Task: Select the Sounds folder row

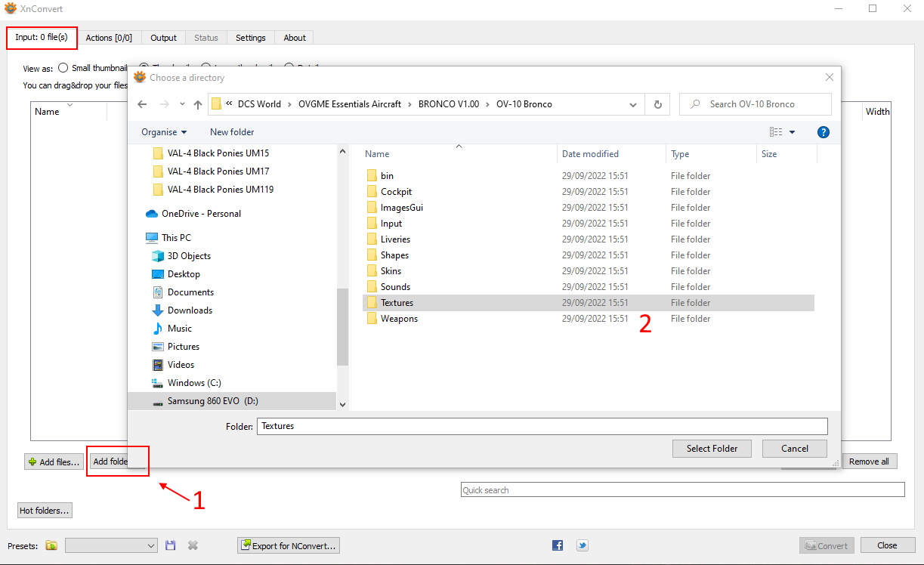Action: [x=588, y=287]
